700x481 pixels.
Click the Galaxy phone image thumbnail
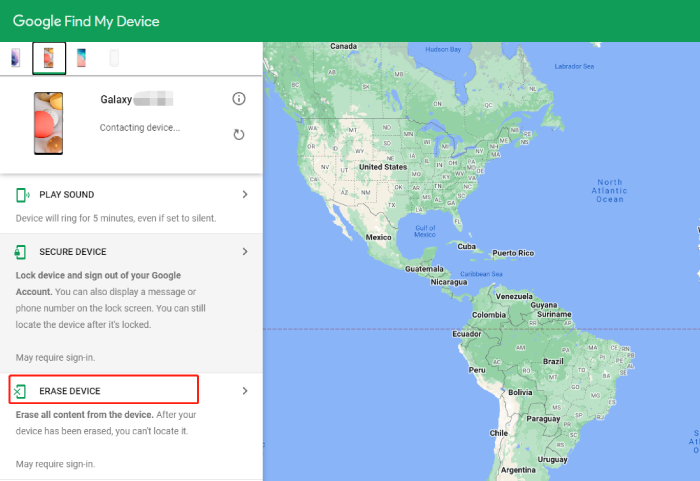[47, 119]
